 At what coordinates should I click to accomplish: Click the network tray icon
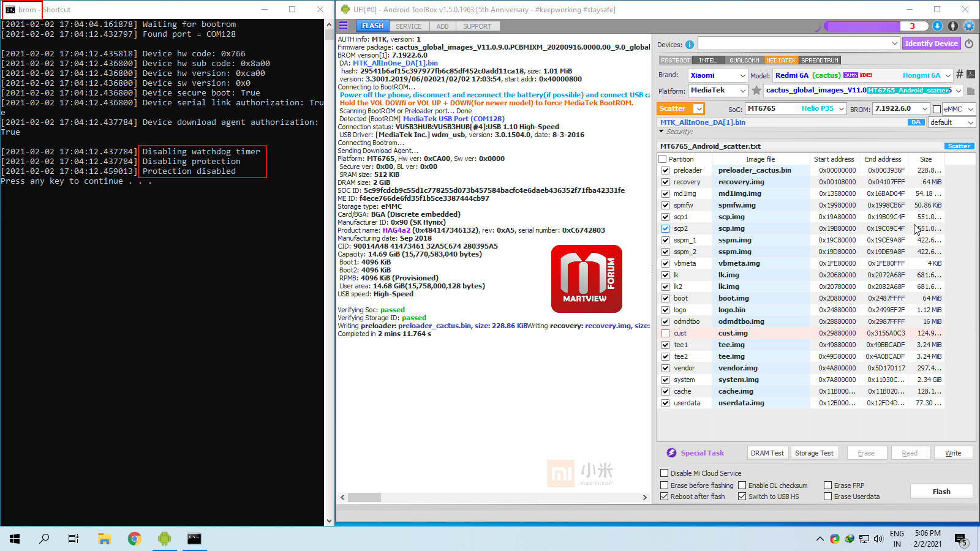(x=864, y=539)
